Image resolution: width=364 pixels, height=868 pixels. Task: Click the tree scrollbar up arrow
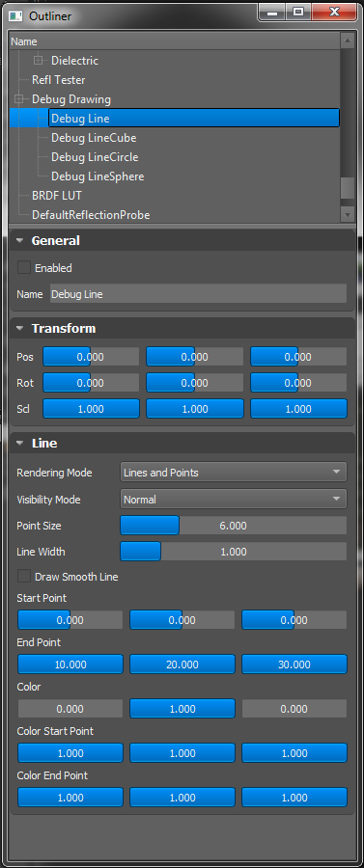348,41
